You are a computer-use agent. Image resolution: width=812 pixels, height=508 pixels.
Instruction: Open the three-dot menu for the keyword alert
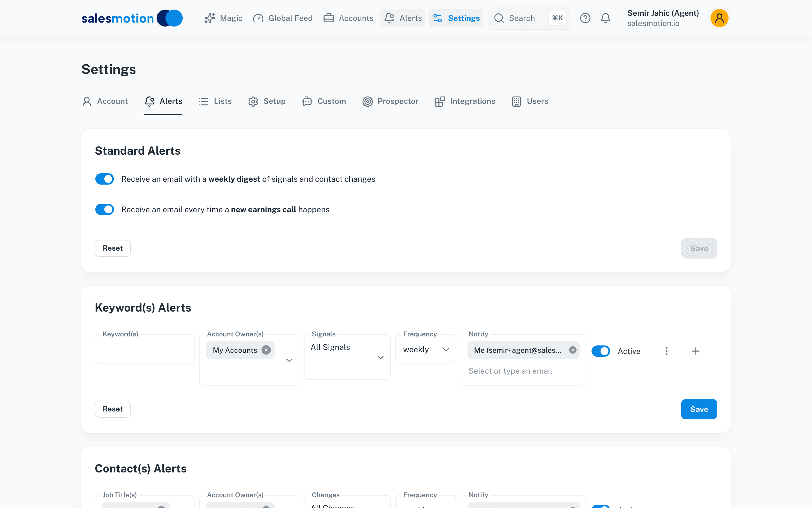point(667,351)
